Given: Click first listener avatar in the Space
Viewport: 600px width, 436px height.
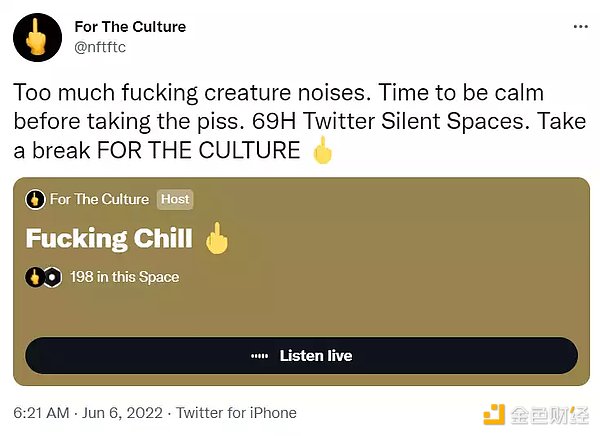Looking at the screenshot, I should pos(34,277).
